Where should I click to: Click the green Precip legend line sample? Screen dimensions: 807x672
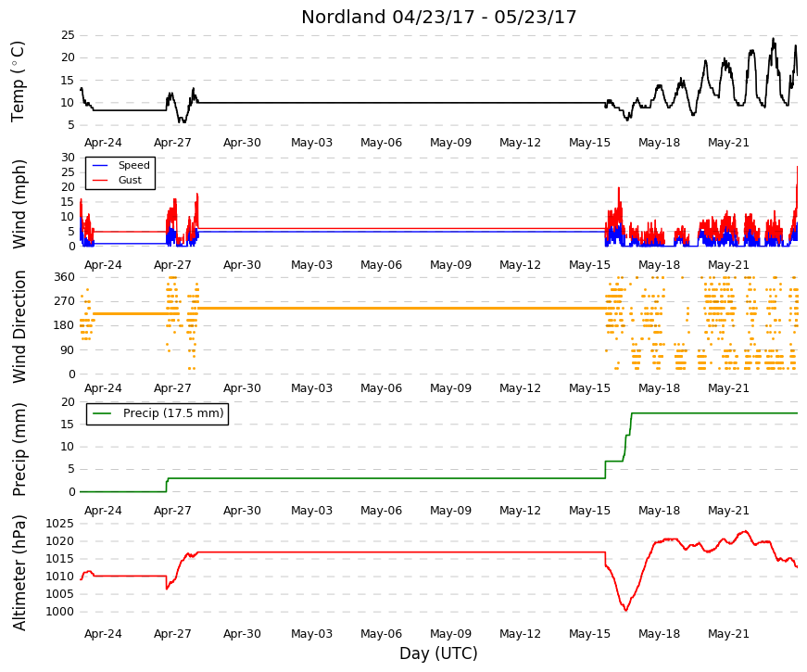point(101,413)
